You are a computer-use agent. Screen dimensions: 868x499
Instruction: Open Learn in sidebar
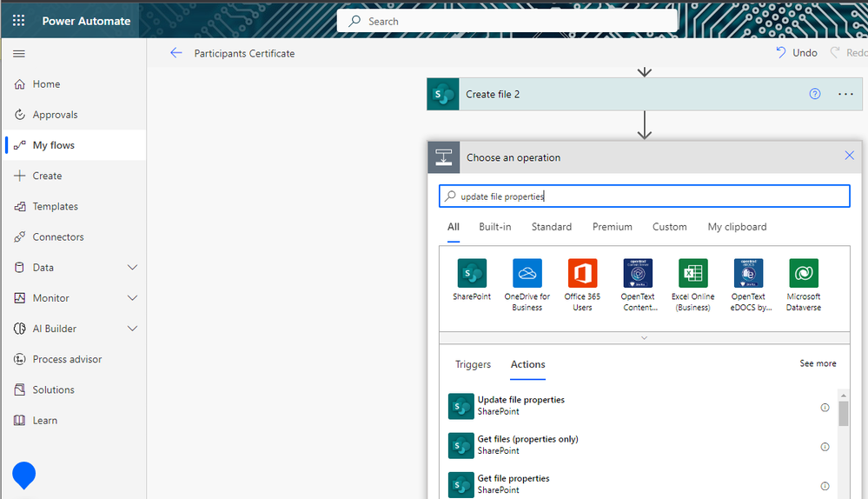[74, 420]
